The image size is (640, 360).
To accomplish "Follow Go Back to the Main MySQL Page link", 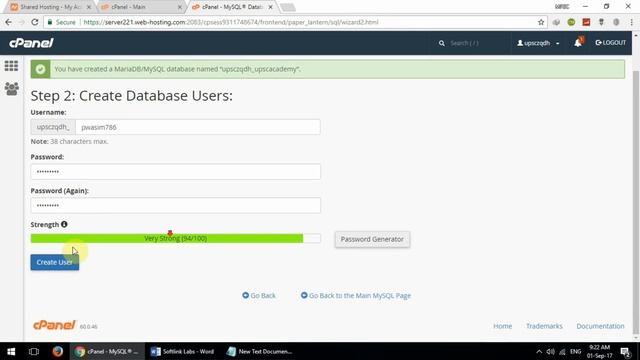I will (356, 296).
